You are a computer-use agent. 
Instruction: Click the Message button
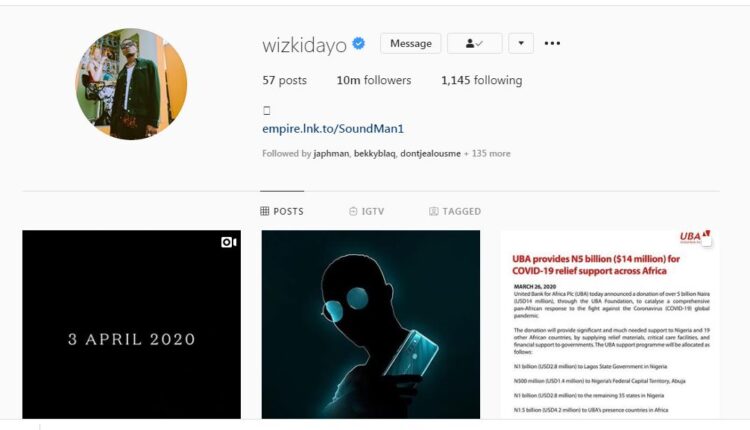[x=410, y=44]
